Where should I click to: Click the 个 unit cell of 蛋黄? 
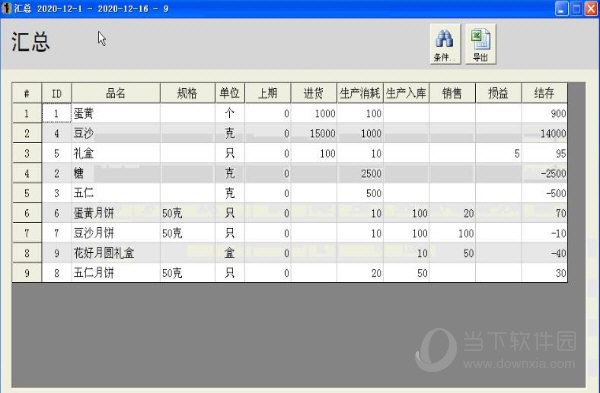pos(230,113)
